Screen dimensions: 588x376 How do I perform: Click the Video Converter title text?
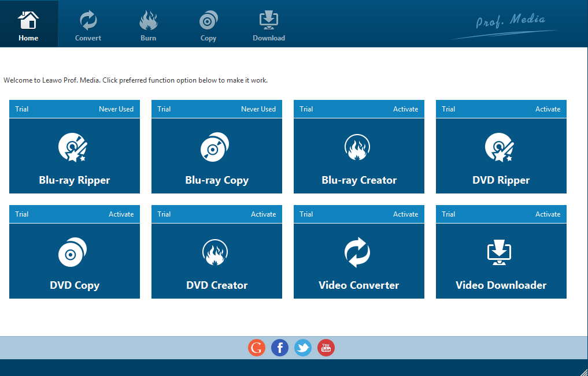pos(359,285)
